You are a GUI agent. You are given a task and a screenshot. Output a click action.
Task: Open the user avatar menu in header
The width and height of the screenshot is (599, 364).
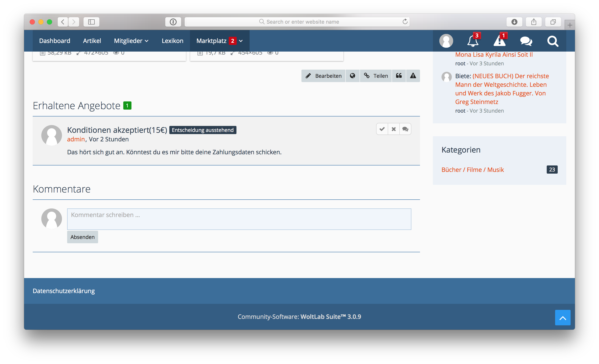click(446, 41)
